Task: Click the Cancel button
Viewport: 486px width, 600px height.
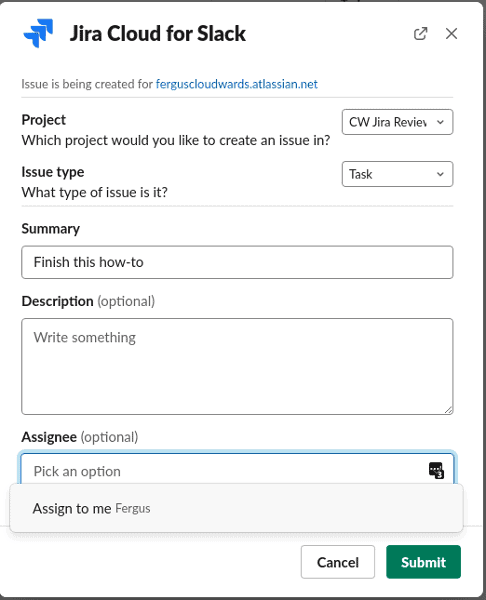Action: coord(338,562)
